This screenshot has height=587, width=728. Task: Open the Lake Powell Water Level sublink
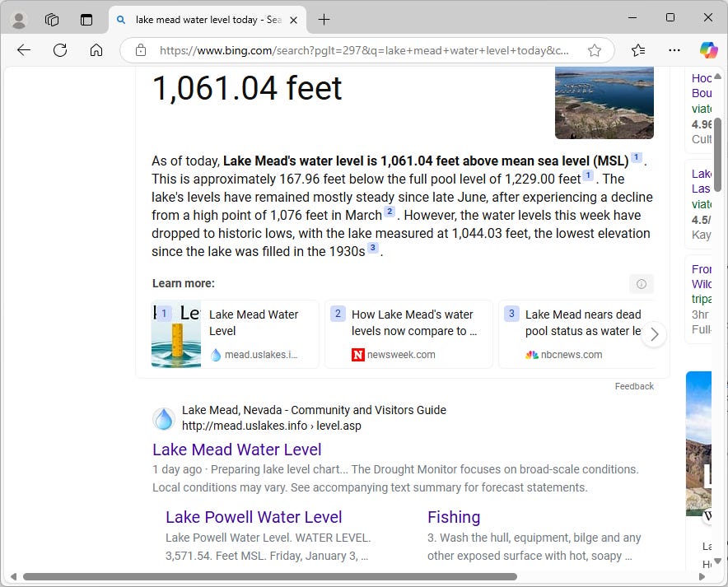pyautogui.click(x=254, y=517)
